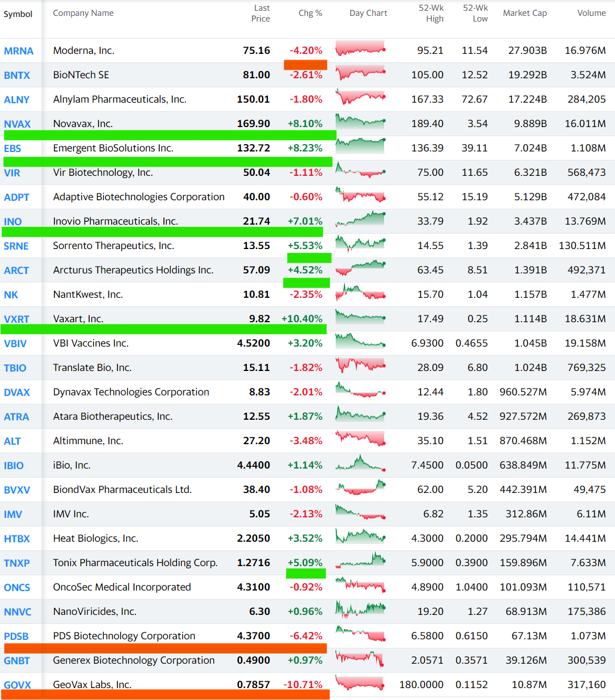Open the ALT ticker link
Image resolution: width=615 pixels, height=700 pixels.
12,441
